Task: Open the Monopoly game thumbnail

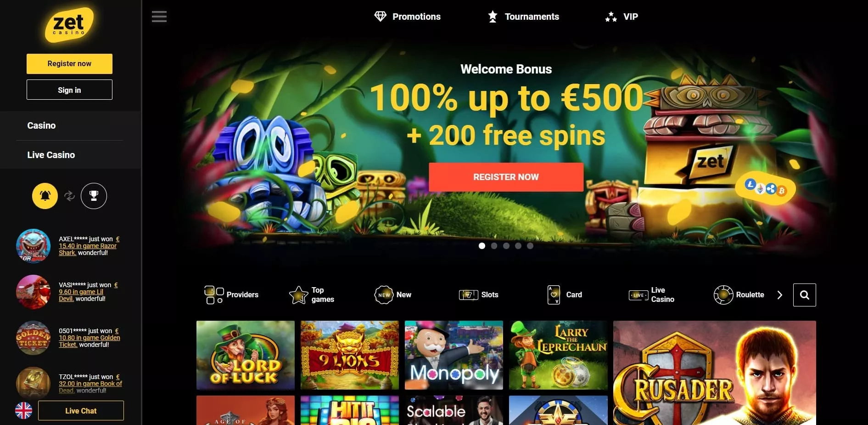Action: [x=454, y=355]
